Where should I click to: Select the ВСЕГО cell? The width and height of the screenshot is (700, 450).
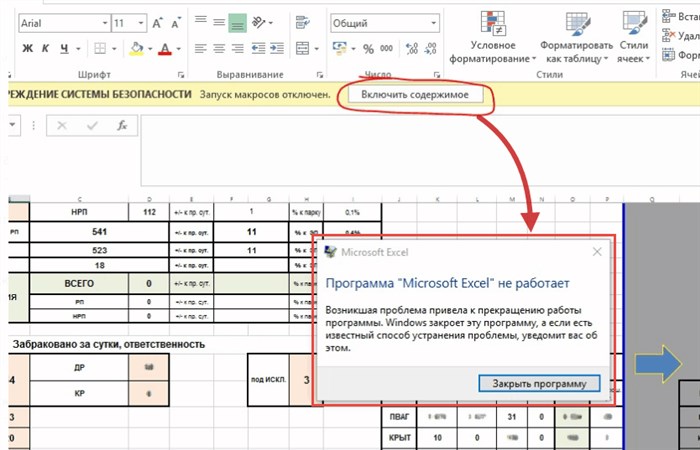pyautogui.click(x=79, y=283)
